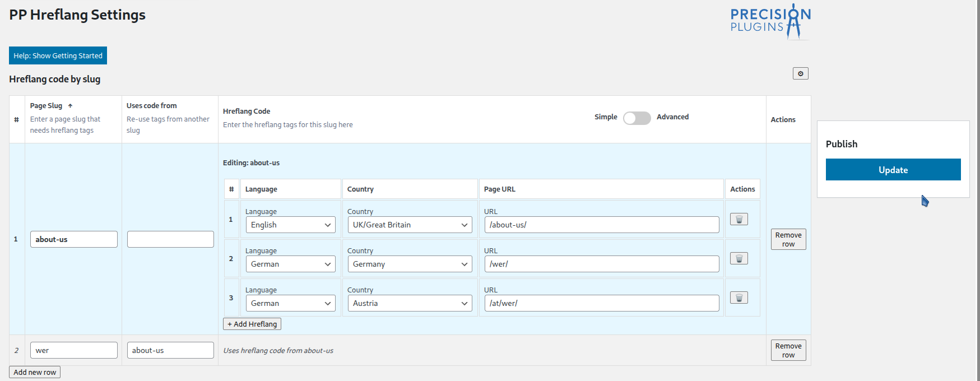Delete the English UK/Great Britain hreflang row

pyautogui.click(x=739, y=219)
